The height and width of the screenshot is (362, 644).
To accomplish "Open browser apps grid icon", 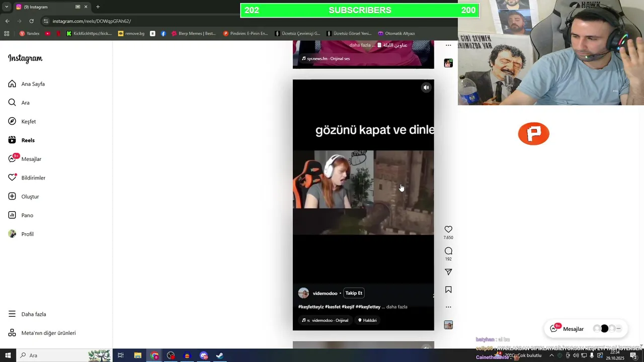I will (7, 34).
